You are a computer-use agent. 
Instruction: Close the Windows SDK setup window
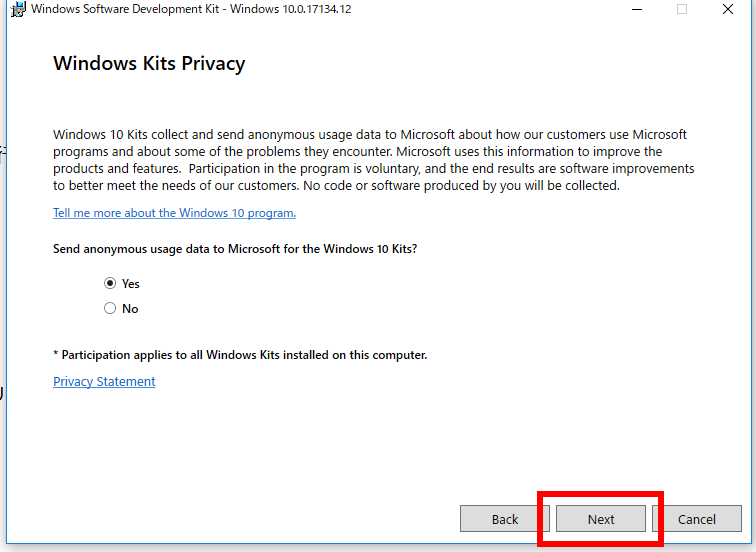point(728,9)
